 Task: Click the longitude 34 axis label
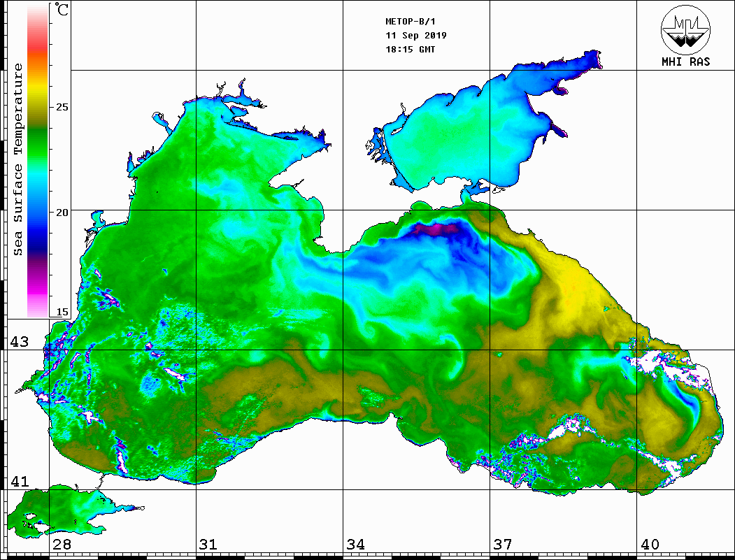pyautogui.click(x=355, y=545)
